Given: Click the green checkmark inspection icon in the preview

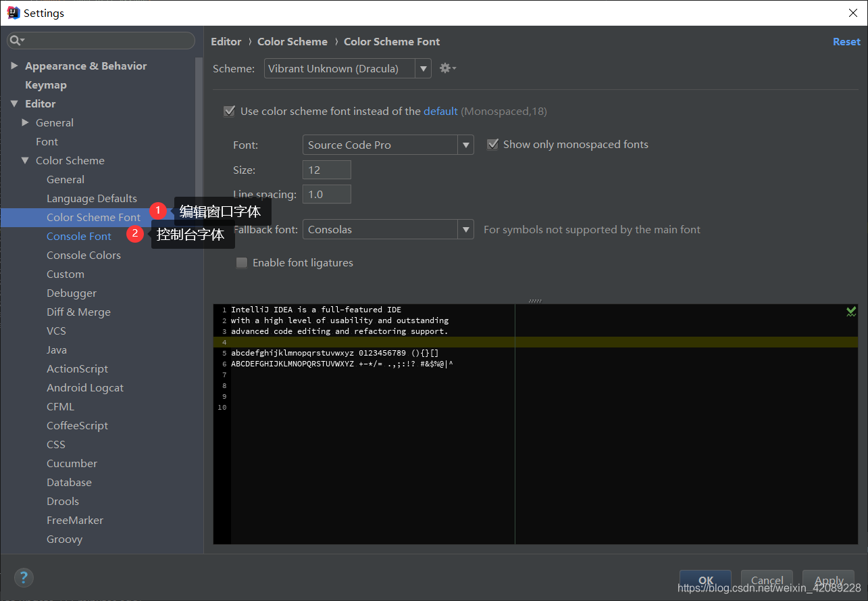Looking at the screenshot, I should pyautogui.click(x=851, y=311).
